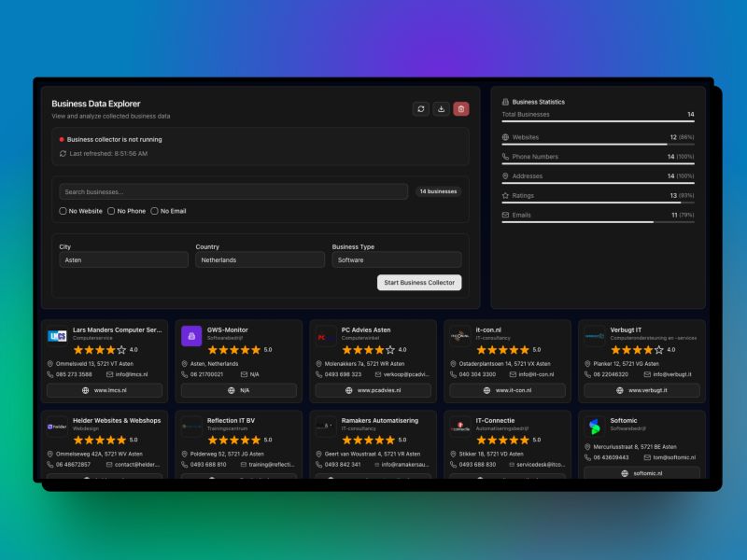
Task: Click the email icon on Softomic's card
Action: tap(647, 456)
